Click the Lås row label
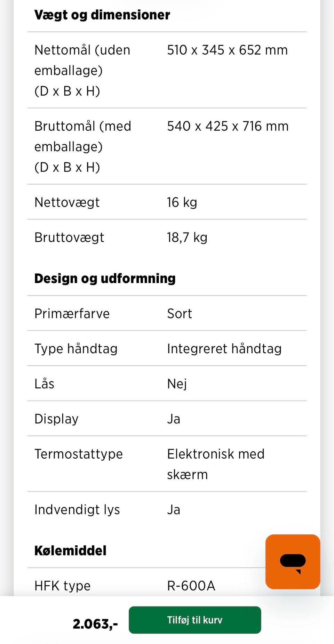Viewport: 334px width, 644px height. click(45, 384)
